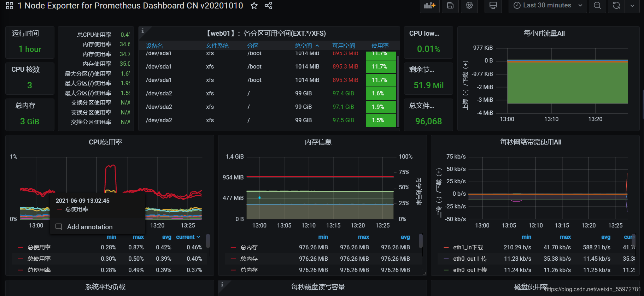Screen dimensions: 644x296
Task: Sort memory legend by max column
Action: pyautogui.click(x=363, y=237)
